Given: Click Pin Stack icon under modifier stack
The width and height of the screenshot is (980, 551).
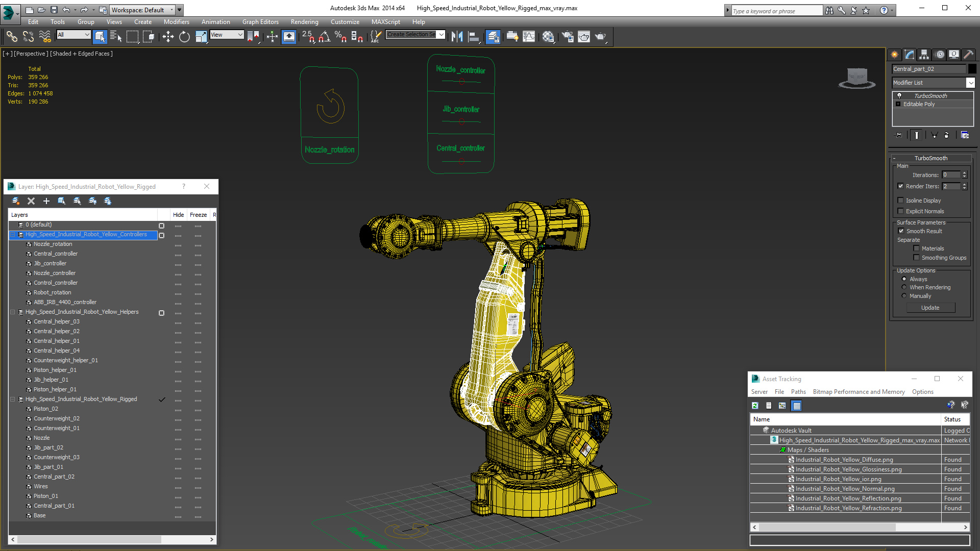Looking at the screenshot, I should (899, 135).
